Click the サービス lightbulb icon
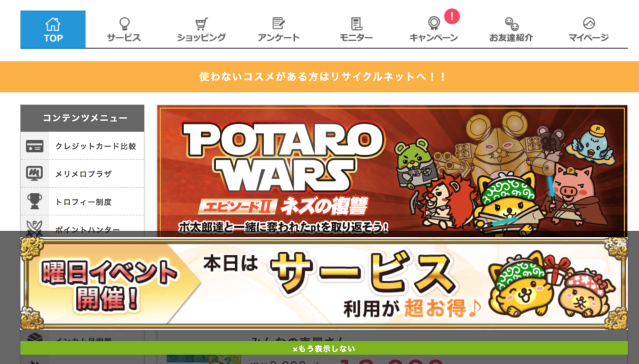 click(125, 24)
